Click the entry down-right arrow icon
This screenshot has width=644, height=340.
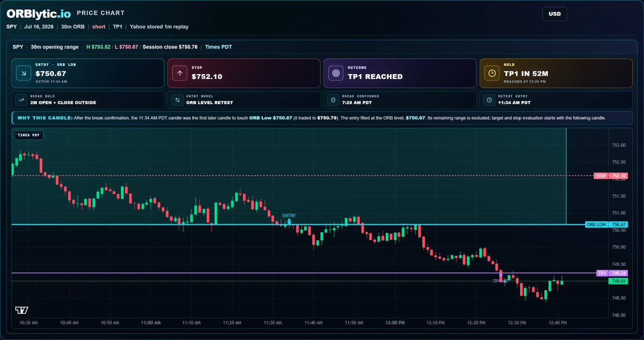[24, 73]
